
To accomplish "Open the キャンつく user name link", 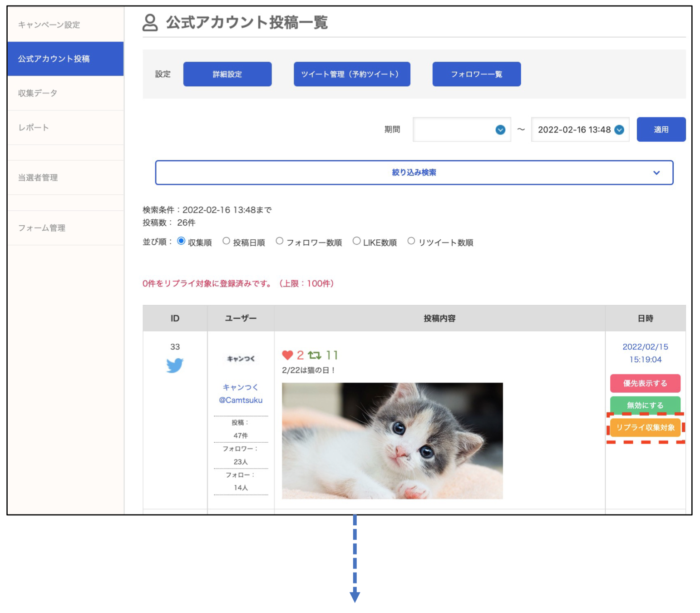I will tap(241, 387).
